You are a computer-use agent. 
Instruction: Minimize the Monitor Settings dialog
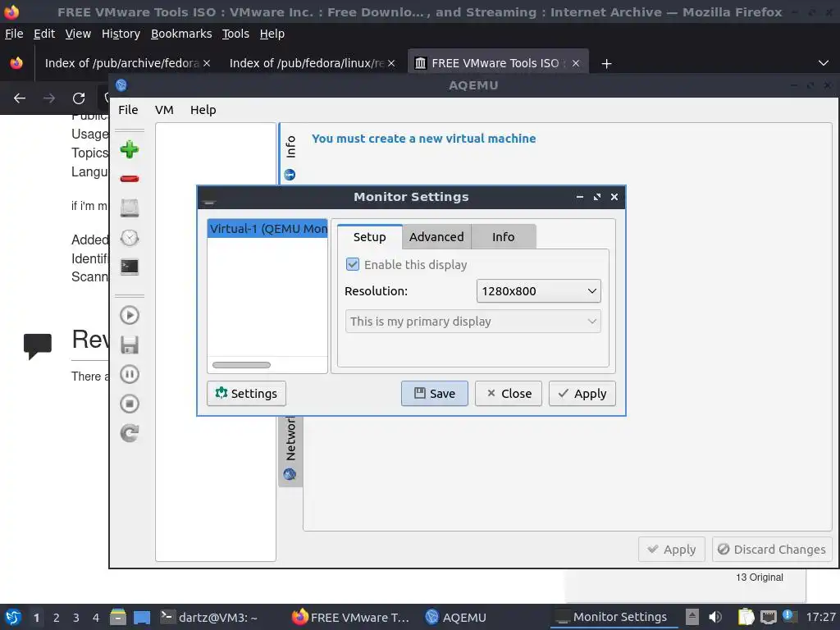(580, 197)
